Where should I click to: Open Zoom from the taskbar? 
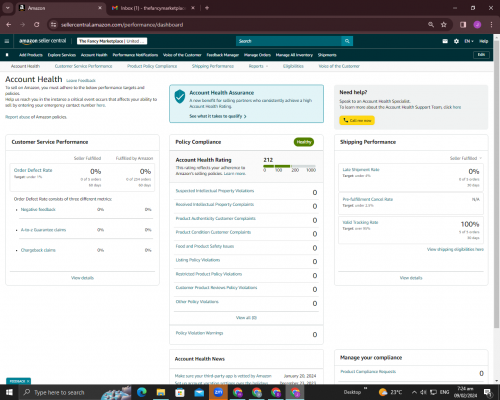click(218, 392)
